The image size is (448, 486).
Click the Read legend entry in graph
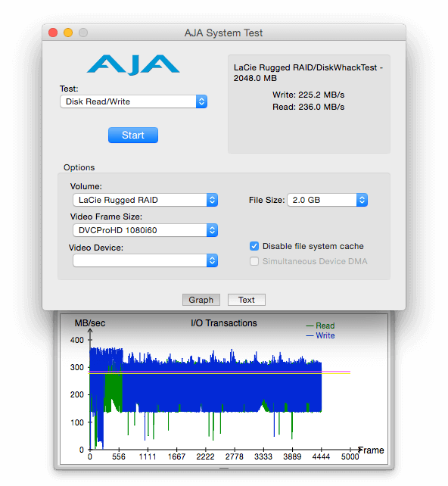click(320, 326)
